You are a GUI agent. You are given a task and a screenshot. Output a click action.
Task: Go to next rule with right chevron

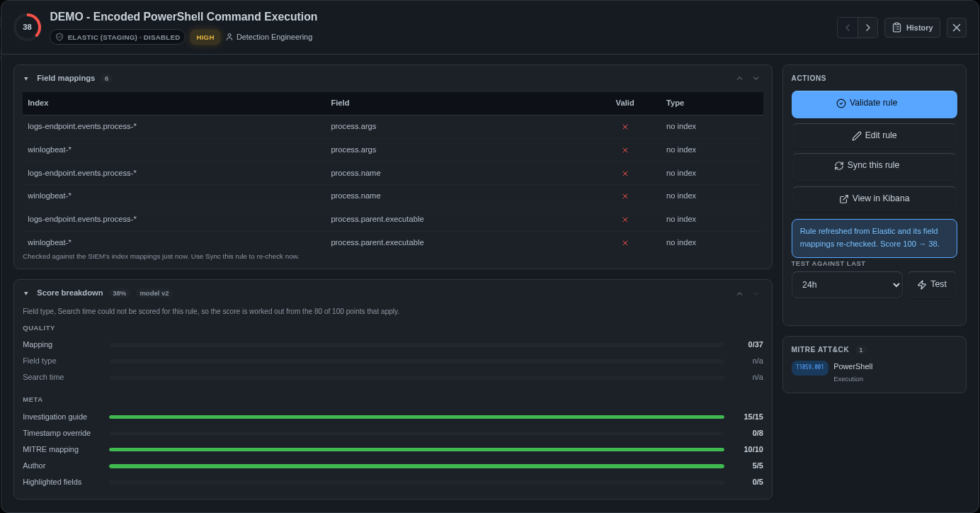[x=868, y=28]
